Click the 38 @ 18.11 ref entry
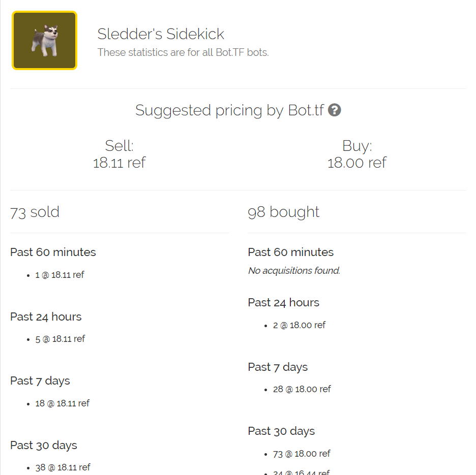476x475 pixels. tap(63, 467)
